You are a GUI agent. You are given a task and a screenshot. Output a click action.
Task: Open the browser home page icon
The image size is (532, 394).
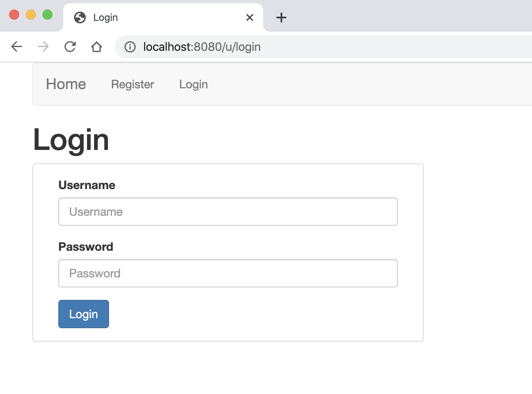tap(97, 47)
